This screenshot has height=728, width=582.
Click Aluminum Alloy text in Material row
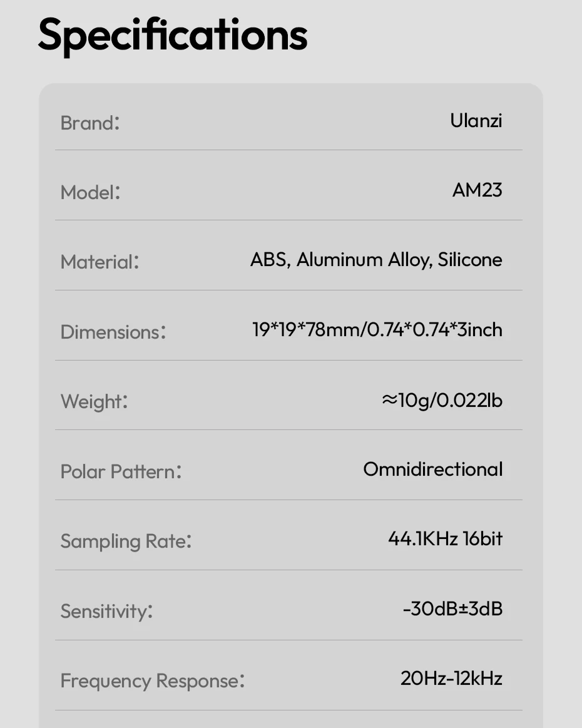click(362, 260)
